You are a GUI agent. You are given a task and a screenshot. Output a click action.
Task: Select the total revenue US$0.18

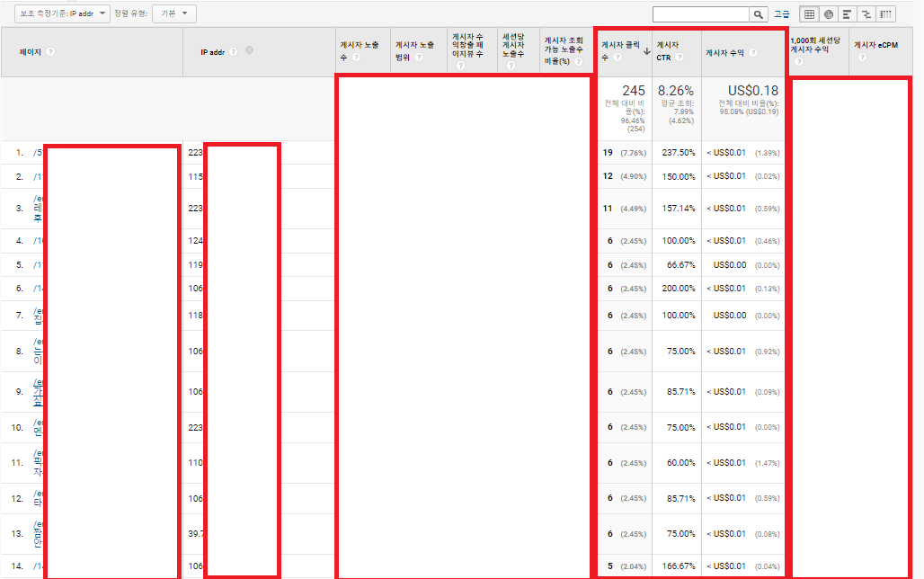tap(753, 91)
